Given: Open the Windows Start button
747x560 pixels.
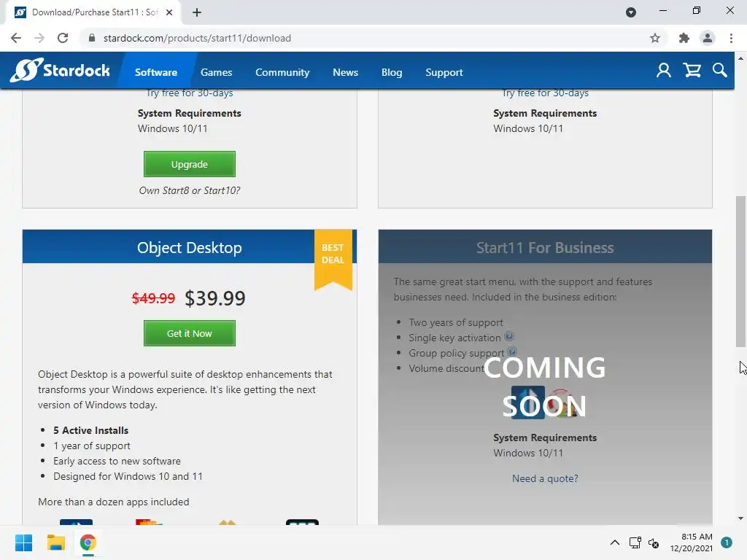Looking at the screenshot, I should click(23, 542).
